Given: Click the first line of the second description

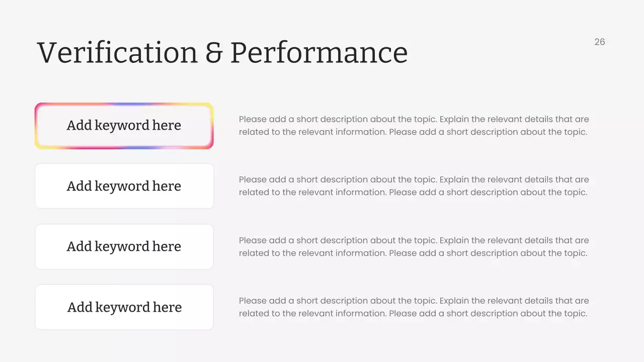Looking at the screenshot, I should 414,179.
